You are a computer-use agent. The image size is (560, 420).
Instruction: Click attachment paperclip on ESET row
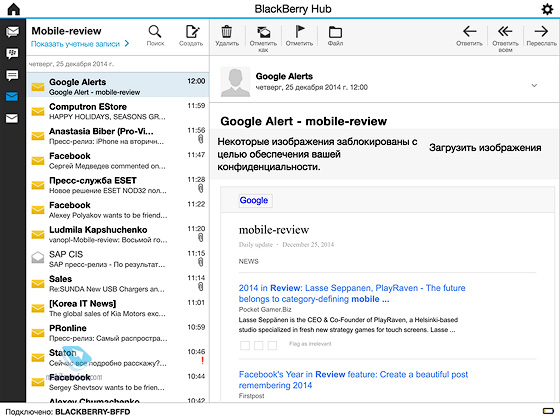[201, 188]
